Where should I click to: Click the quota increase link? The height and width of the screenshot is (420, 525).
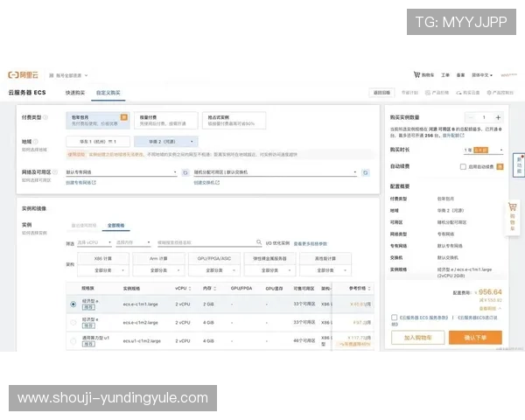[453, 136]
